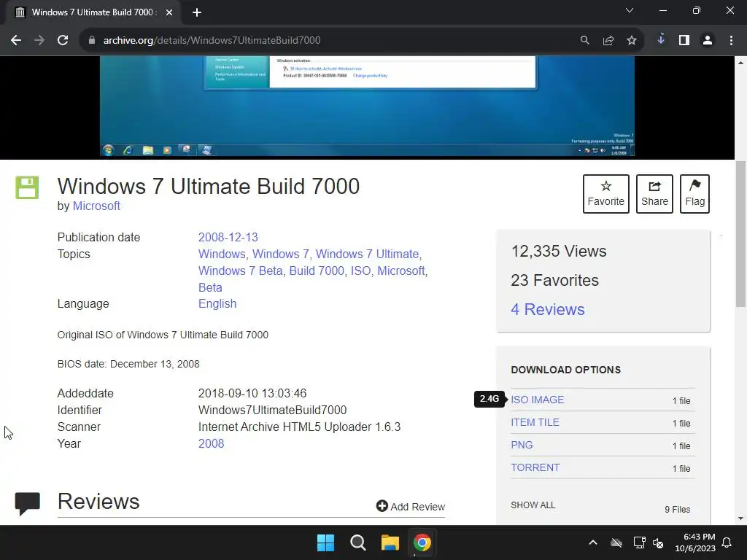Image resolution: width=747 pixels, height=560 pixels.
Task: Click the 23 Favorites text
Action: pyautogui.click(x=554, y=281)
